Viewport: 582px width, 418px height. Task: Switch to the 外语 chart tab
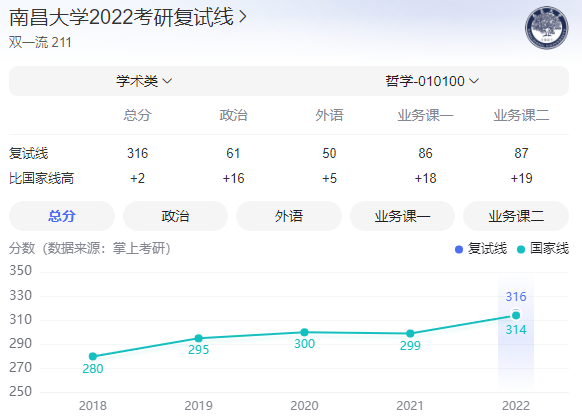[x=289, y=216]
